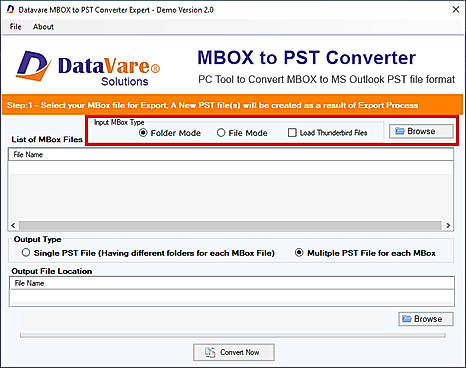Click the Output File Location field

coord(232,297)
